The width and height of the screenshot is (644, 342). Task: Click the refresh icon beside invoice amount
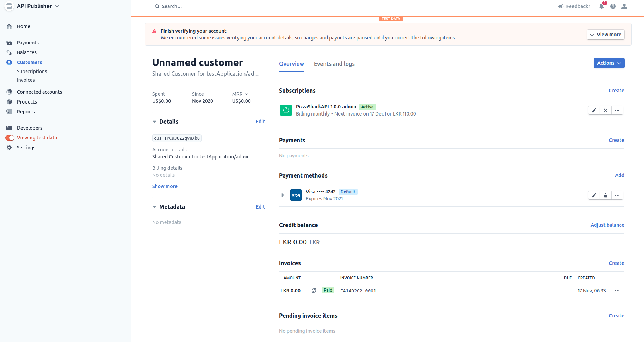point(314,291)
